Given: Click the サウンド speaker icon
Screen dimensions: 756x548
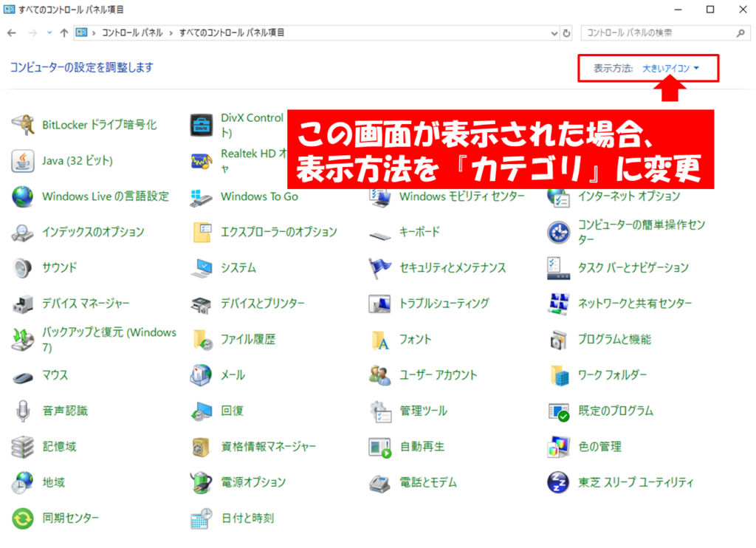Looking at the screenshot, I should (x=23, y=268).
